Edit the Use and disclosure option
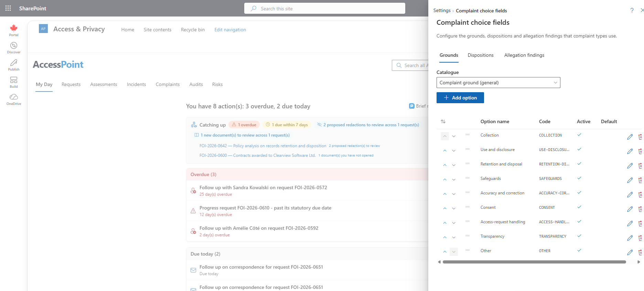Screen dimensions: 644x291 (630, 151)
